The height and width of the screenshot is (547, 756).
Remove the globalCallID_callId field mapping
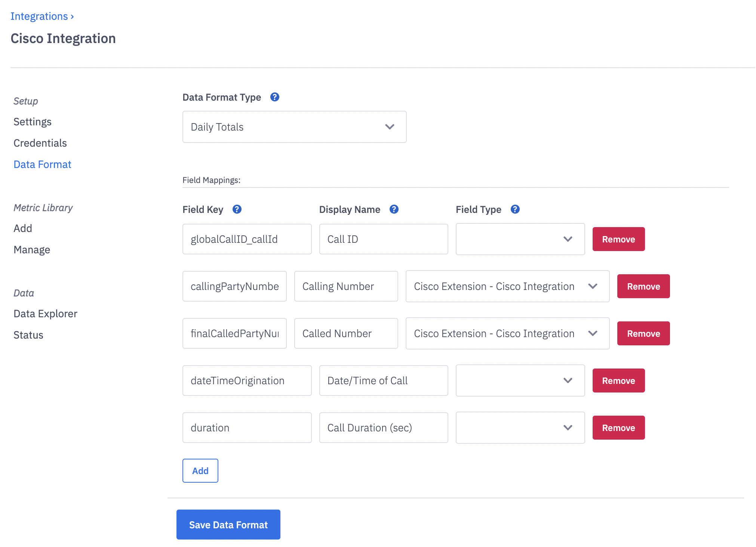click(x=618, y=239)
